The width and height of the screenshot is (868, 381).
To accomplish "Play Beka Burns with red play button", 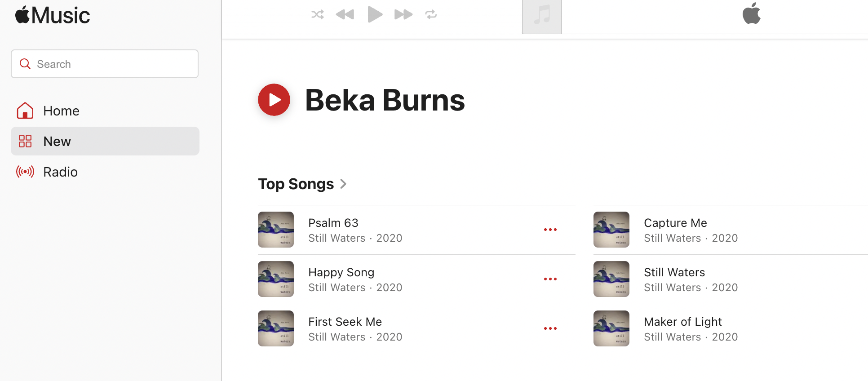I will (x=274, y=100).
